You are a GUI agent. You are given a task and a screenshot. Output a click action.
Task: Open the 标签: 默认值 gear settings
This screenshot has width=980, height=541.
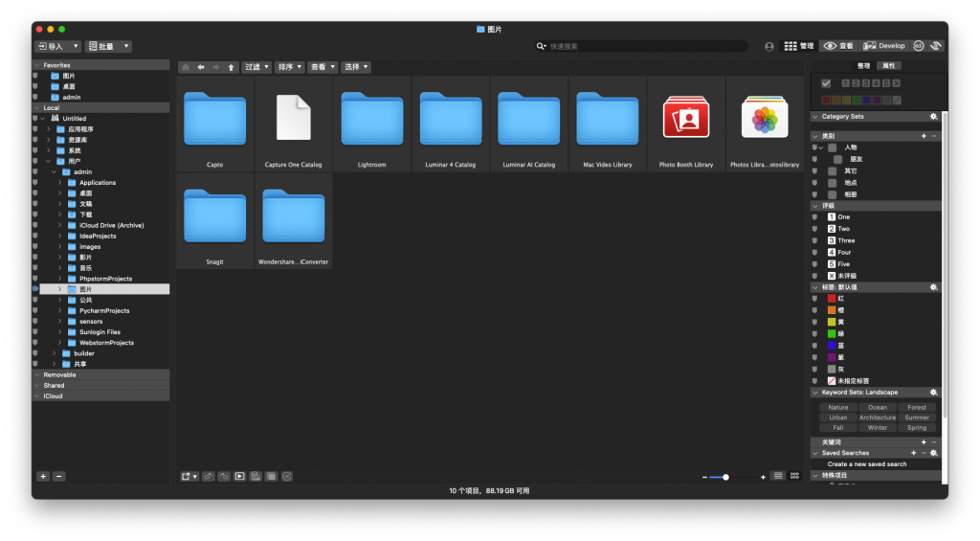(933, 287)
